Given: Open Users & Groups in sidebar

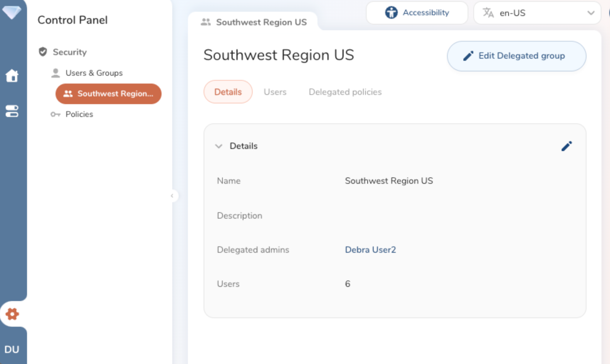Looking at the screenshot, I should (x=94, y=73).
